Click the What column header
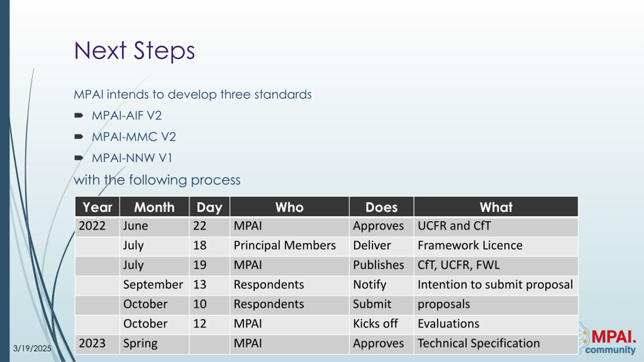Viewport: 644px width, 362px height. [496, 207]
